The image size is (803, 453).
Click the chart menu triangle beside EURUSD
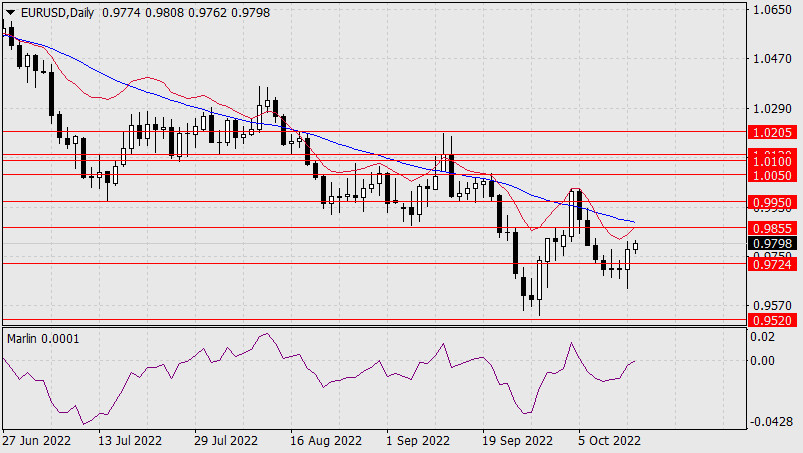point(10,13)
